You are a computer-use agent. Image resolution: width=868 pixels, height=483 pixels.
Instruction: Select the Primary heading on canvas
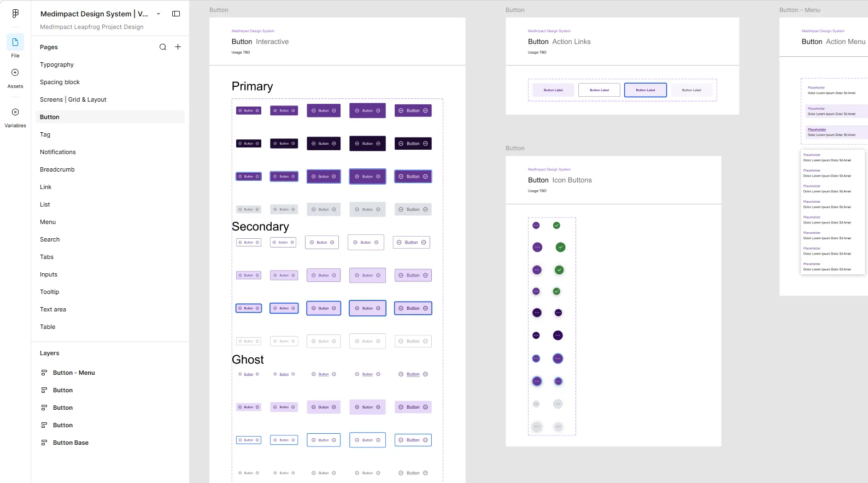tap(252, 86)
